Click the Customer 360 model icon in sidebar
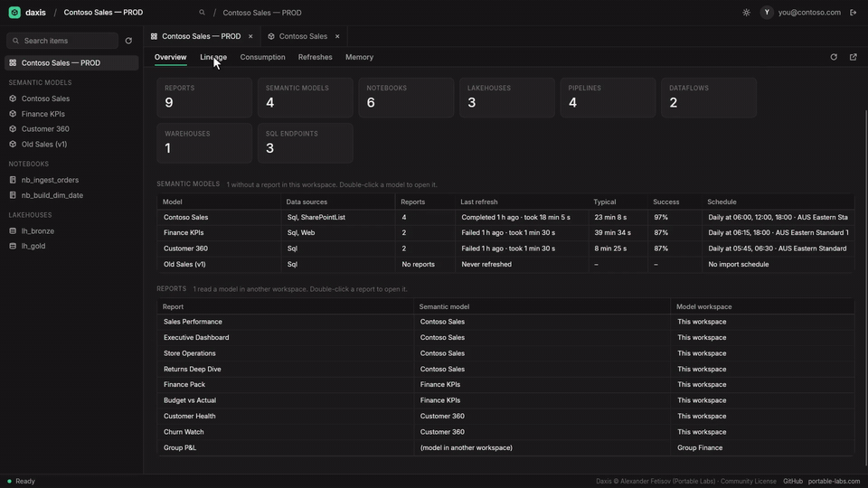Viewport: 868px width, 488px height. pyautogui.click(x=13, y=129)
